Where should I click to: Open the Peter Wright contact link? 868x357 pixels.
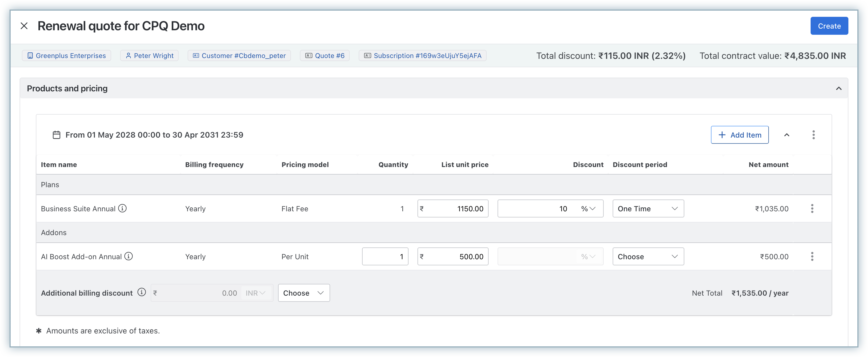150,55
